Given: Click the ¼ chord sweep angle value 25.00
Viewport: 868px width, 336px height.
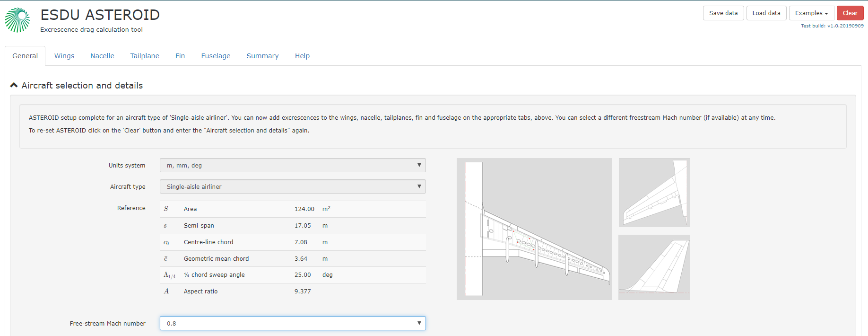Looking at the screenshot, I should click(303, 275).
